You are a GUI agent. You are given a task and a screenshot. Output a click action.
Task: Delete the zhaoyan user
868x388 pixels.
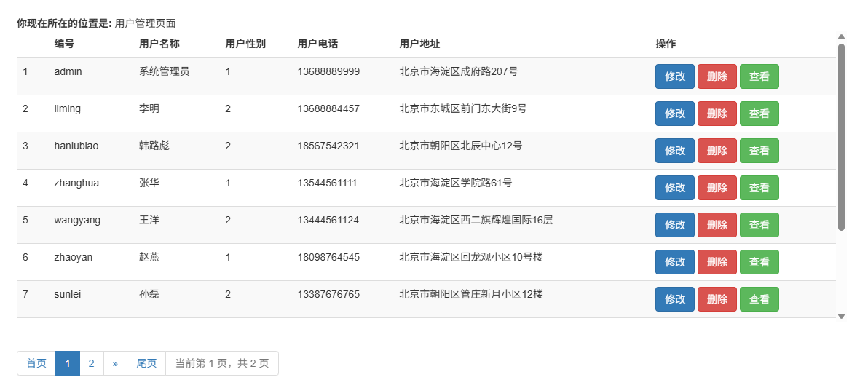pyautogui.click(x=717, y=262)
